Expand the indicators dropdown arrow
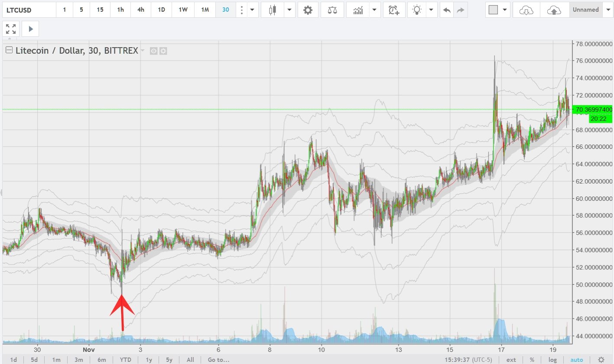Viewport: 614px width, 364px height. point(375,10)
